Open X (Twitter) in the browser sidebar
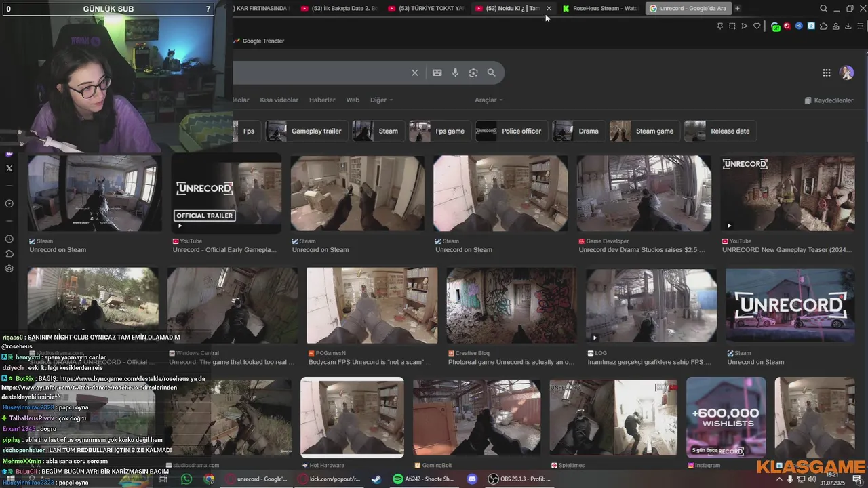Screen dimensions: 868x488 pos(9,168)
